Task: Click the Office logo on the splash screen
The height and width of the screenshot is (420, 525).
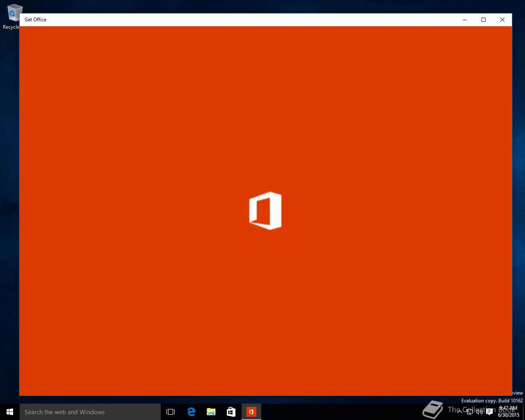Action: point(265,210)
